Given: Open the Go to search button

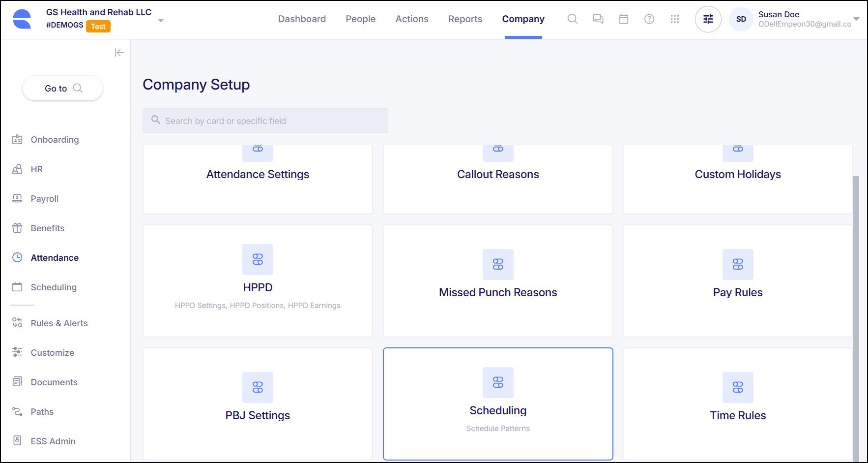Looking at the screenshot, I should (x=63, y=89).
